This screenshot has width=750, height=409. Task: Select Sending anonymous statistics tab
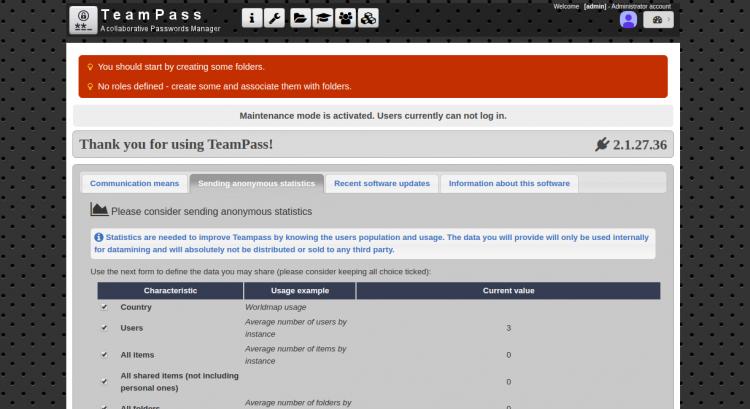(x=256, y=184)
